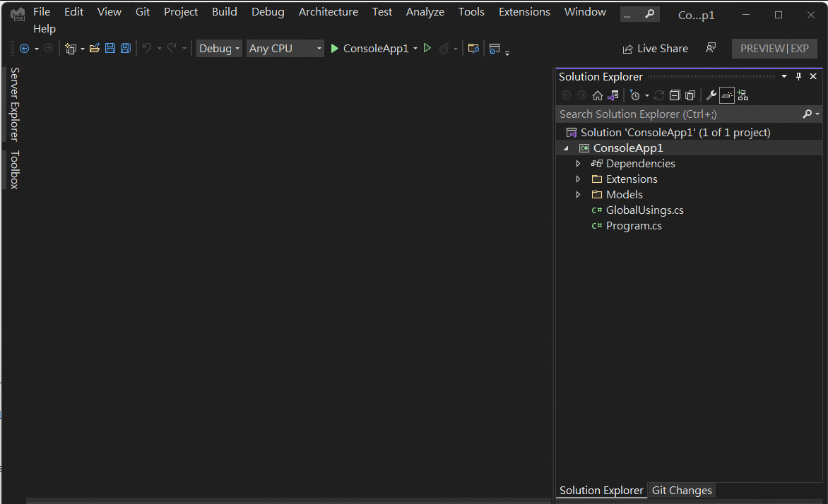Open the Edit menu
The width and height of the screenshot is (828, 504).
(74, 11)
